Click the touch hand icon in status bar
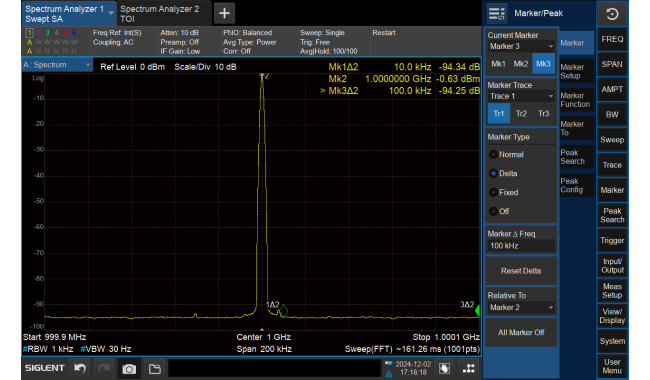This screenshot has width=650, height=380. click(444, 368)
